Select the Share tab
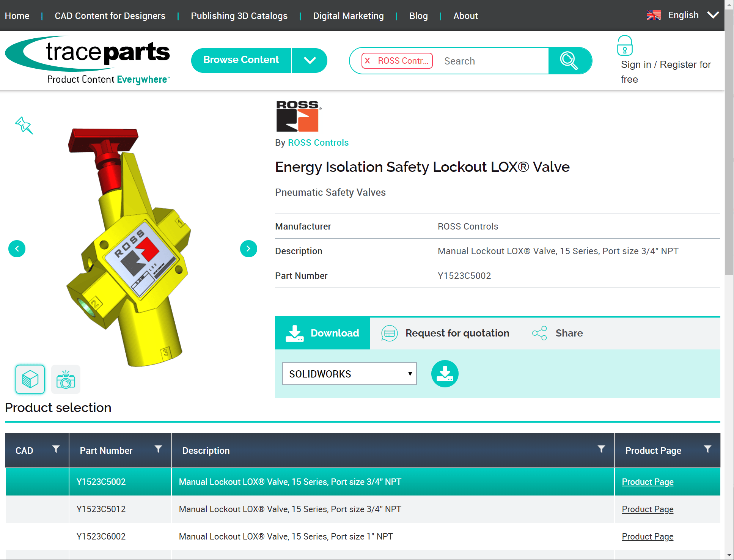Viewport: 734px width, 560px height. pos(558,333)
